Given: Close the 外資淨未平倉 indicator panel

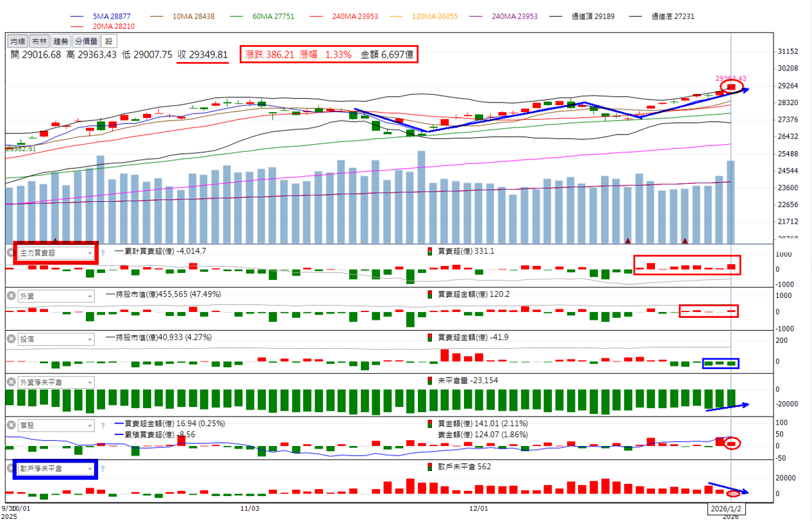Looking at the screenshot, I should click(11, 382).
